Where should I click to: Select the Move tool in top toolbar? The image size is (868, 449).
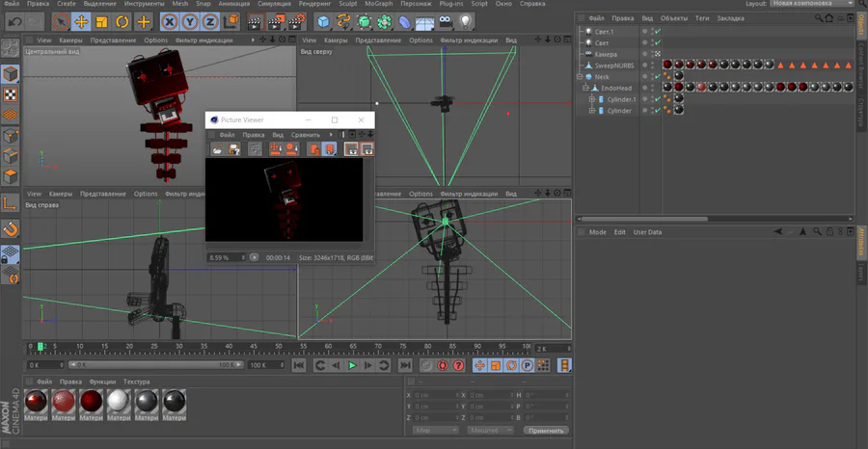click(81, 21)
